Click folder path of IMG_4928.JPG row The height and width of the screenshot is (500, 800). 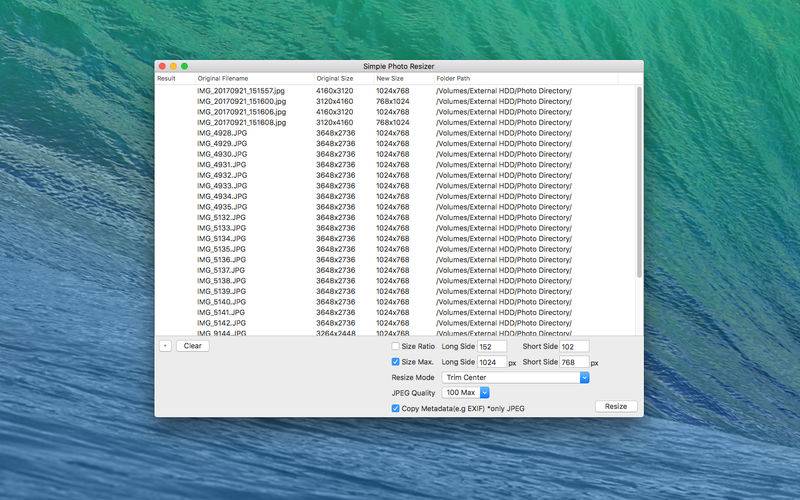click(504, 133)
